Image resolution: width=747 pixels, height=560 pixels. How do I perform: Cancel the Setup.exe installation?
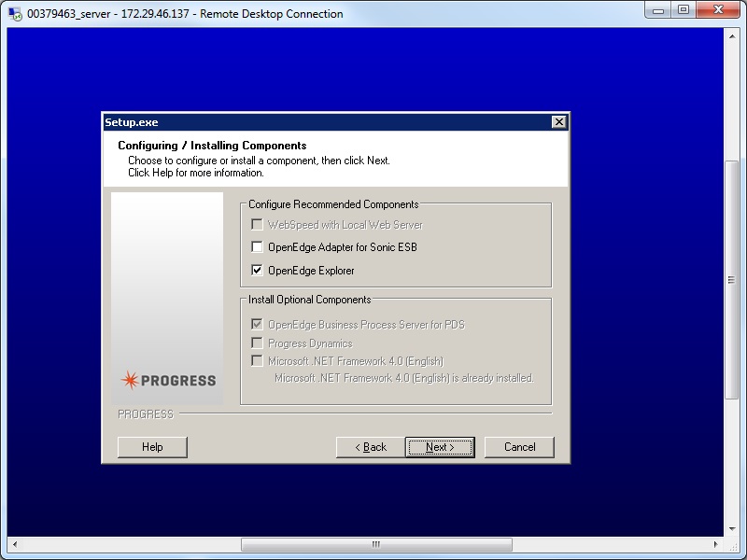tap(519, 447)
